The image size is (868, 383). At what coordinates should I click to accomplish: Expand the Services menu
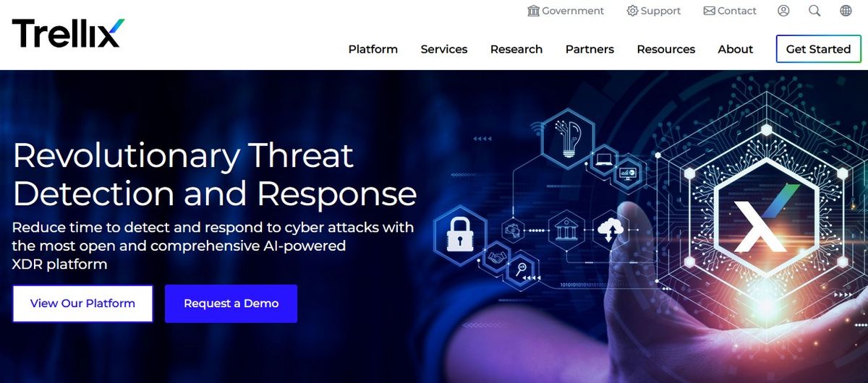tap(444, 49)
